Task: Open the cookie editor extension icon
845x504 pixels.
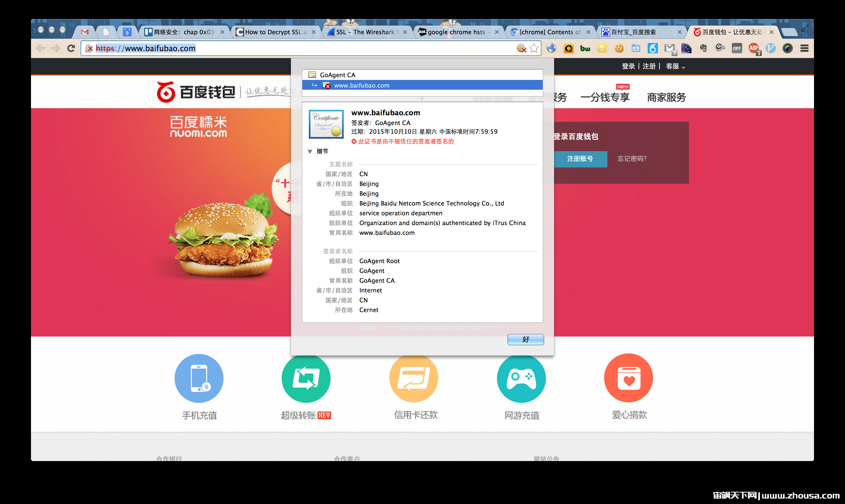Action: 619,48
